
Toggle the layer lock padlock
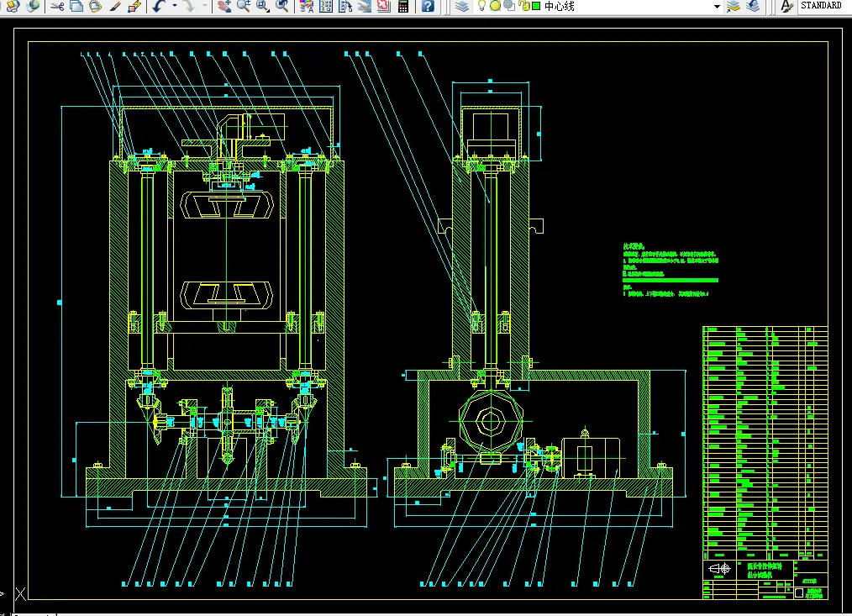[525, 6]
